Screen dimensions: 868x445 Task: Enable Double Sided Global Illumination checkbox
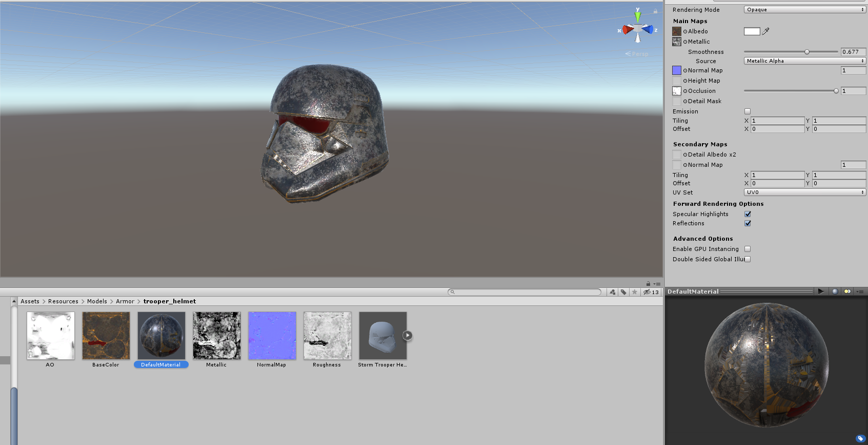[748, 259]
